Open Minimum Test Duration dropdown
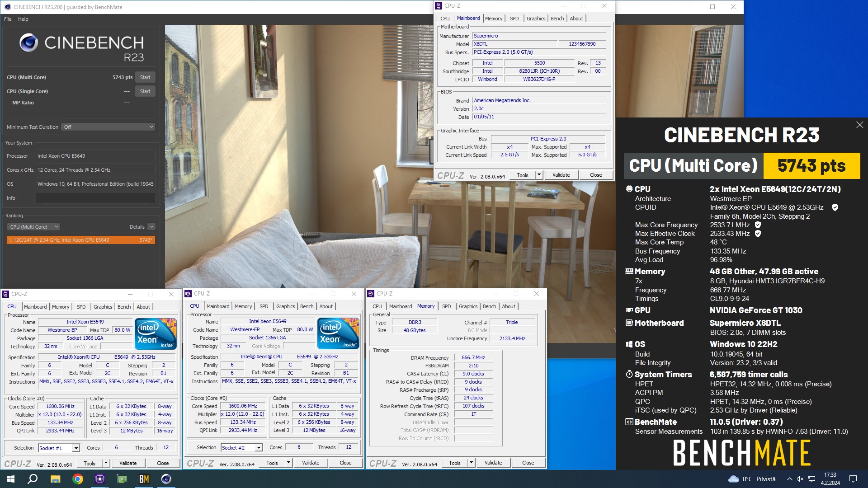The width and height of the screenshot is (868, 488). pyautogui.click(x=108, y=127)
